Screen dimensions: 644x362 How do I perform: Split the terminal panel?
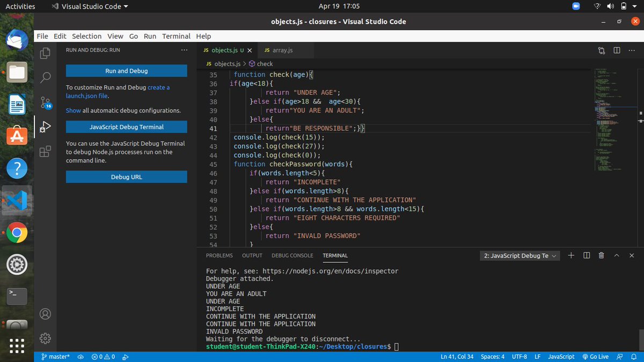coord(587,255)
